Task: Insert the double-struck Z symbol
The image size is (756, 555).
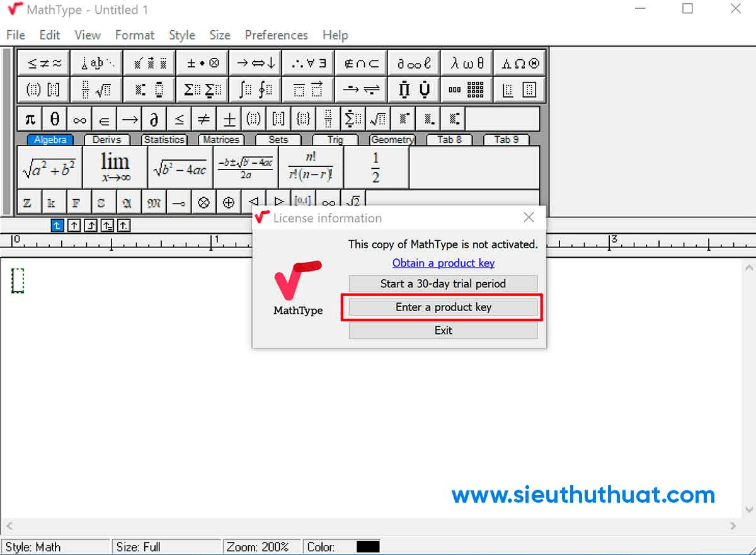Action: point(28,202)
